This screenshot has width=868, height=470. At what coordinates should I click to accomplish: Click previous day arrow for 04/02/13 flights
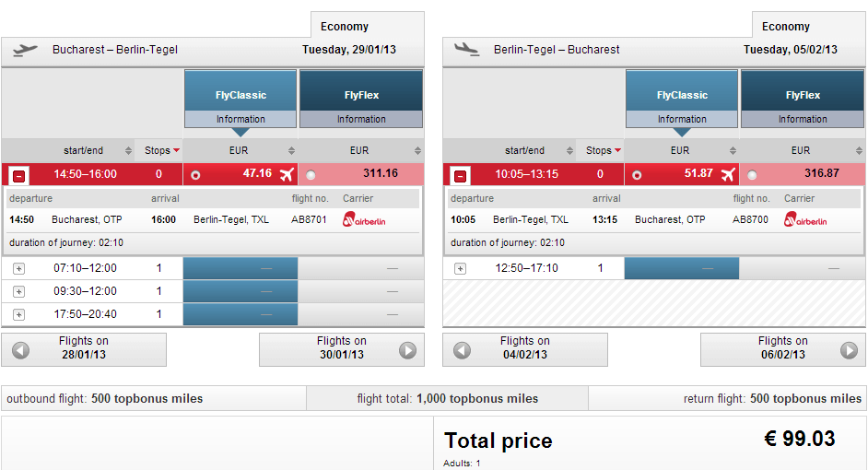click(462, 350)
